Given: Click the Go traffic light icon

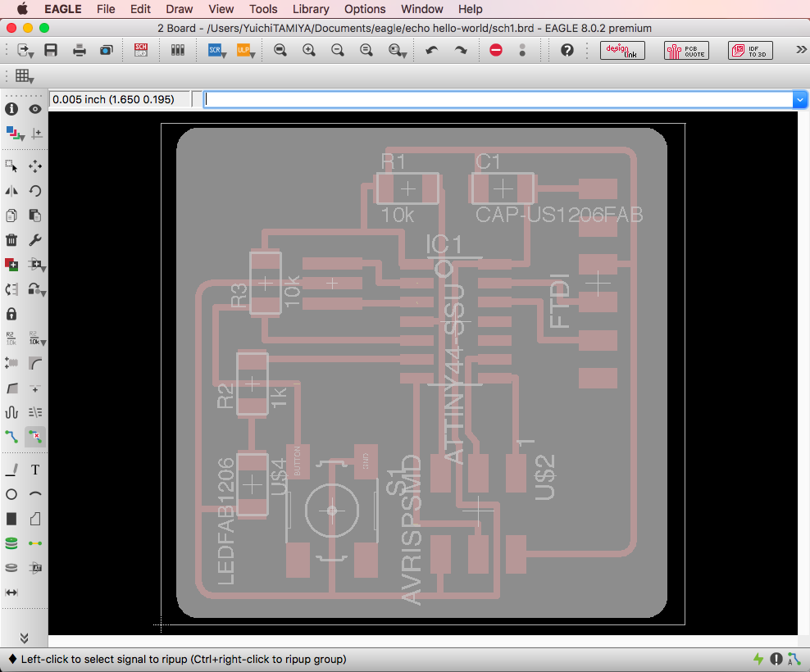Looking at the screenshot, I should coord(522,50).
